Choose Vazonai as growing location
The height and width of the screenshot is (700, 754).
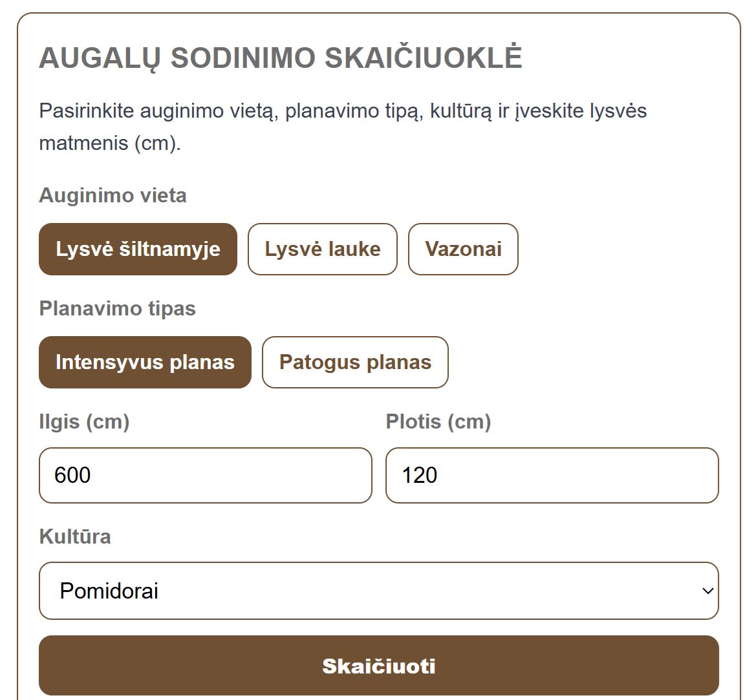(463, 249)
